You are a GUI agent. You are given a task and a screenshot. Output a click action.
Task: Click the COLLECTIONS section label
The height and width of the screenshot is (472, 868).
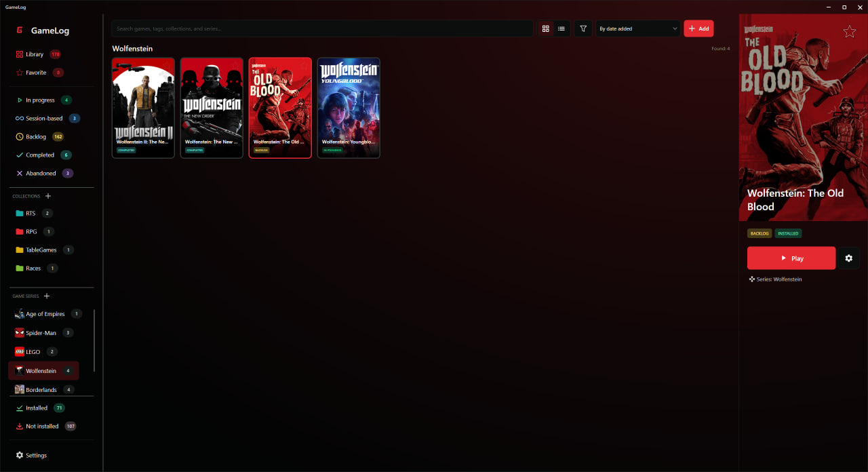pos(26,196)
